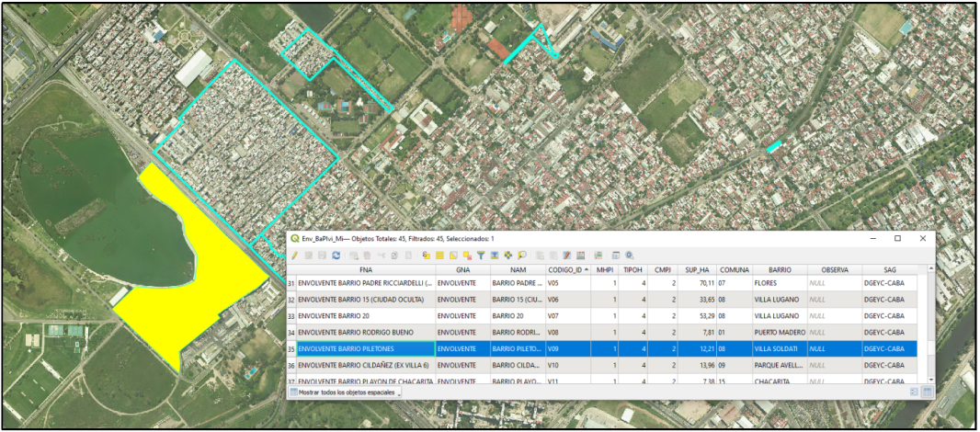
Task: Click the V09 code cell
Action: pos(567,348)
